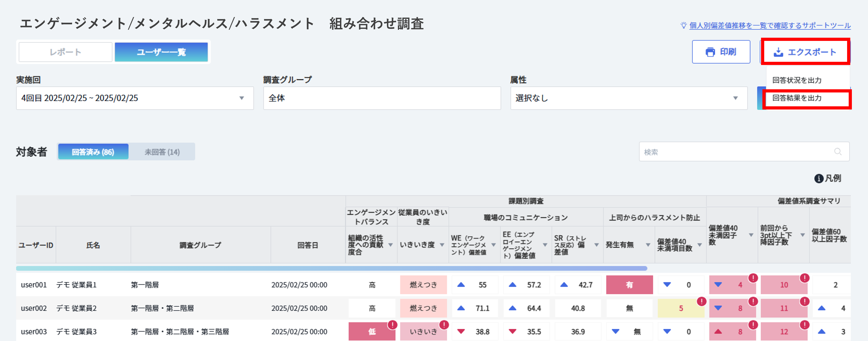Viewport: 868px width, 341px height.
Task: Switch to the ユーザー一覧 tab
Action: 161,52
